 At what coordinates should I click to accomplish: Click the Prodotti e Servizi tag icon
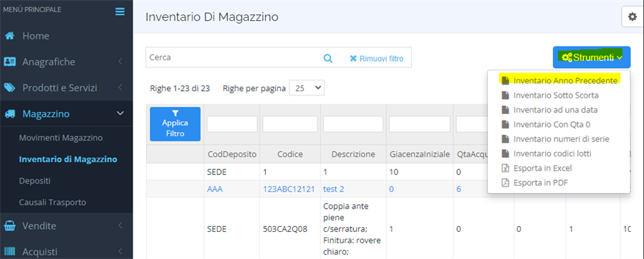click(9, 88)
